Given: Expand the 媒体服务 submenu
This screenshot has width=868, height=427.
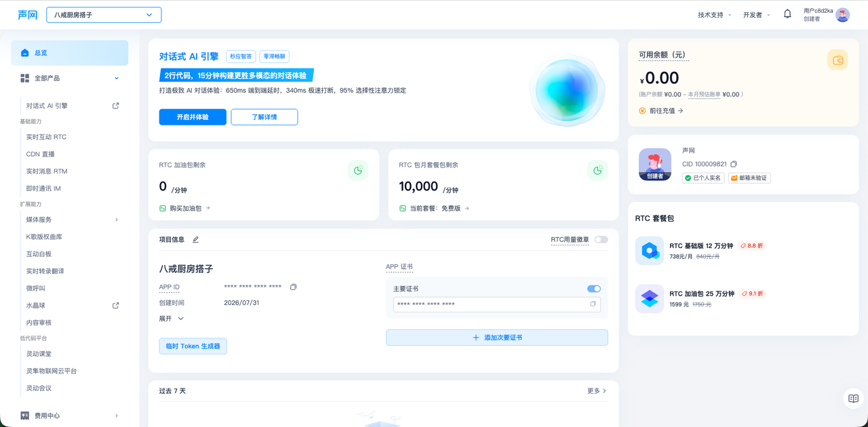Looking at the screenshot, I should [117, 220].
